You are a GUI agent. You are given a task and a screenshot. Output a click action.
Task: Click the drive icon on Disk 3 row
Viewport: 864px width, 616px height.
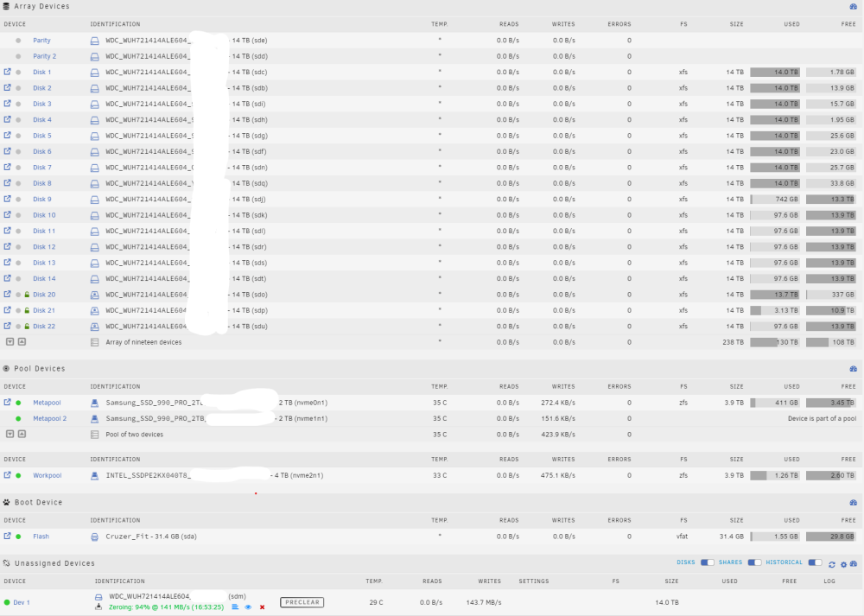click(x=95, y=105)
